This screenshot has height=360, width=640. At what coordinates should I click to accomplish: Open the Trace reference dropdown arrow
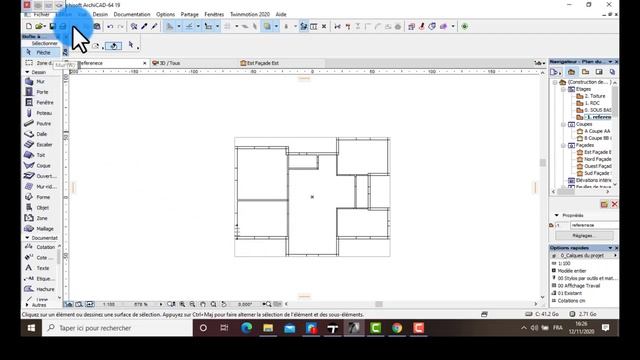click(276, 27)
